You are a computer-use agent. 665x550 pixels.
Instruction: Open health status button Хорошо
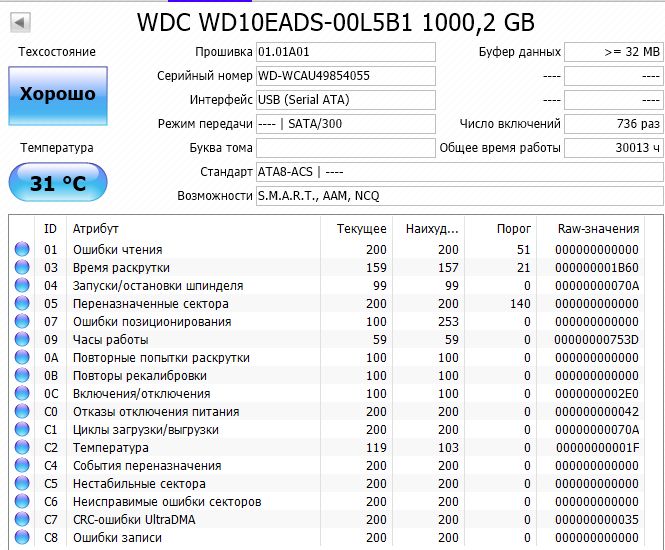pos(58,95)
